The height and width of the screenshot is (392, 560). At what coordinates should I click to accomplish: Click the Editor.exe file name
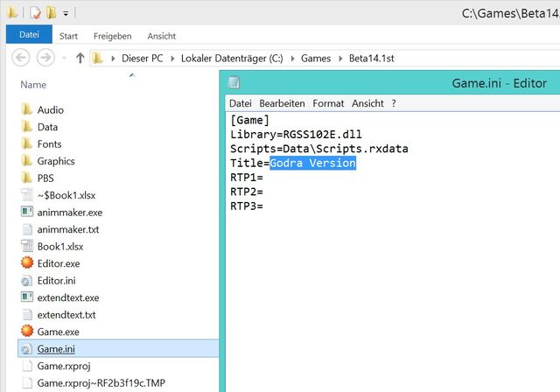(x=59, y=263)
